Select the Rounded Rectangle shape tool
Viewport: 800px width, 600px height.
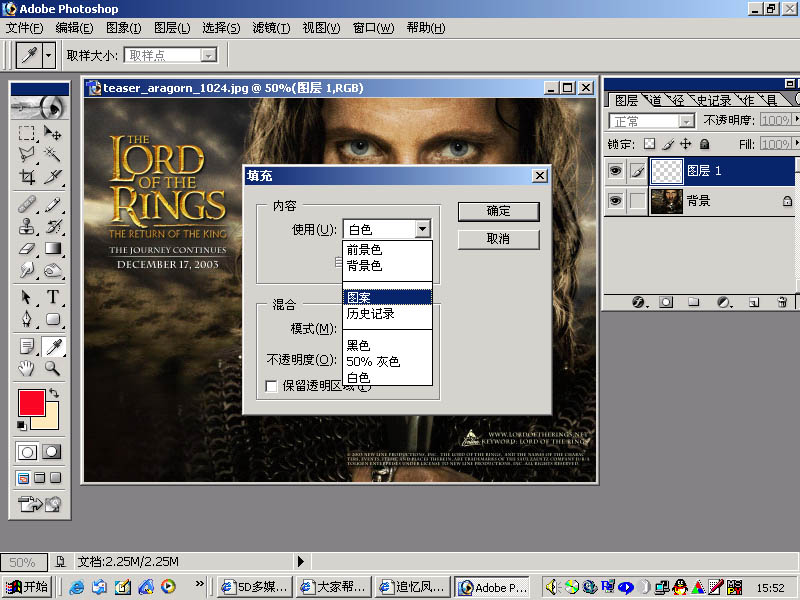coord(53,319)
